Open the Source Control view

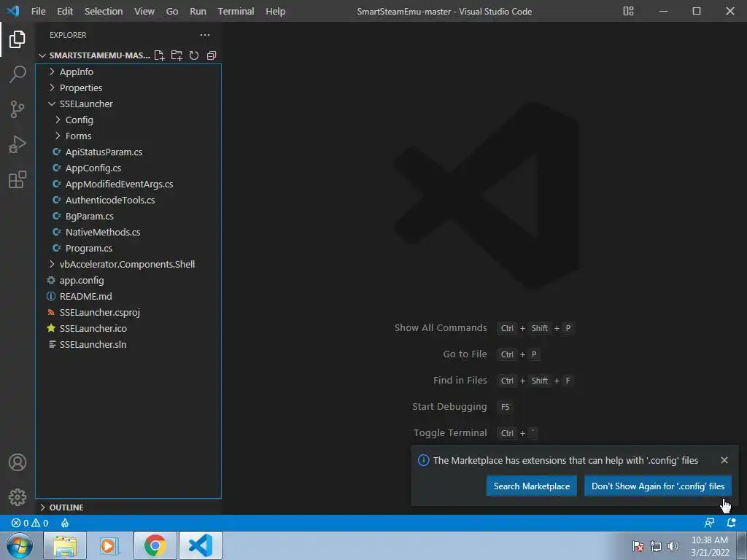tap(18, 109)
